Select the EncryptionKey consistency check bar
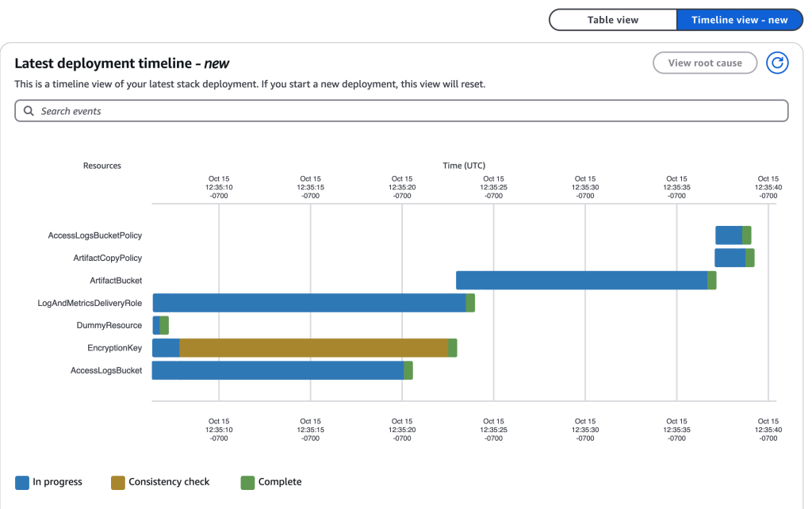This screenshot has height=509, width=812. [x=313, y=347]
